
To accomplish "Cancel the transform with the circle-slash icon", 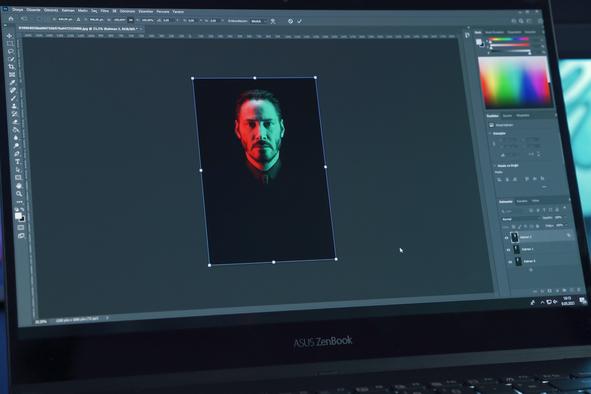I will (x=290, y=21).
